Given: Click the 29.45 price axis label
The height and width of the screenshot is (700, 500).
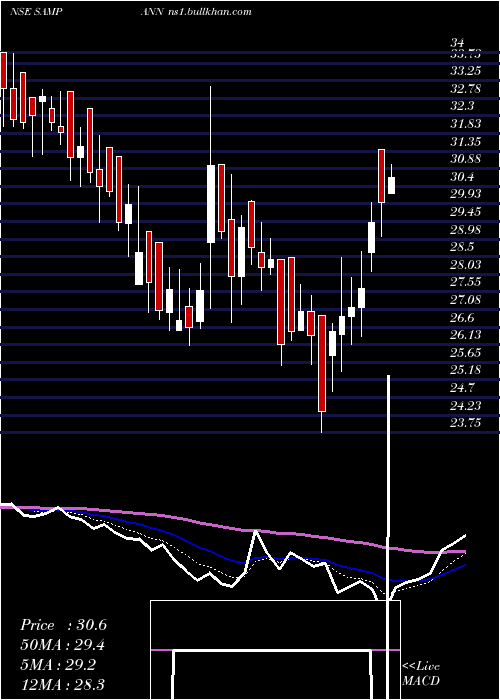Looking at the screenshot, I should (x=465, y=212).
